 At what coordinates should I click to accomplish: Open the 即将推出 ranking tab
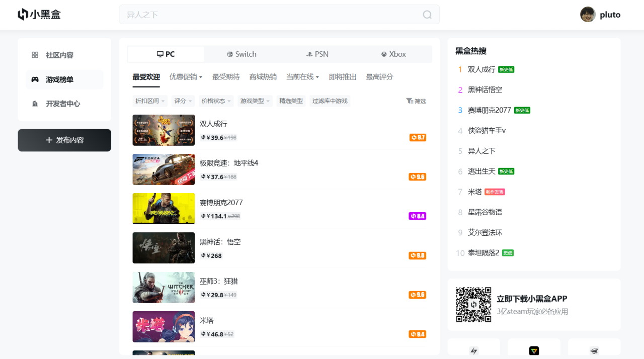pyautogui.click(x=343, y=77)
